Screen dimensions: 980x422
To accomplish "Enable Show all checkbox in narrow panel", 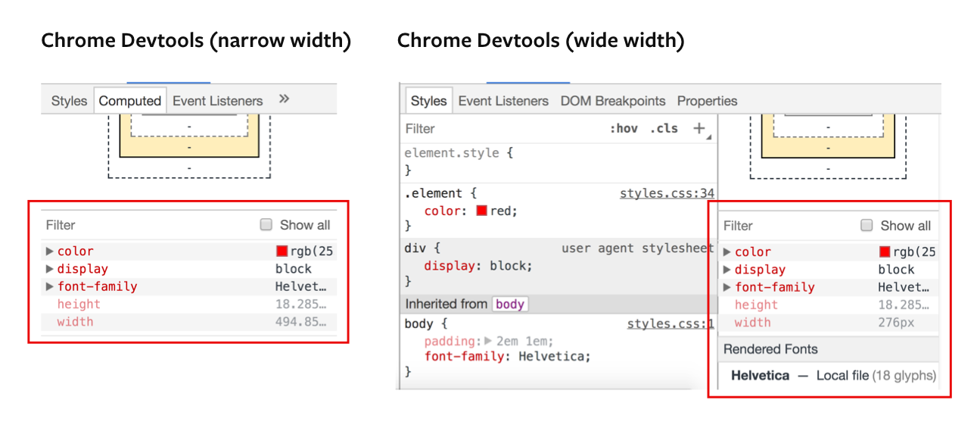I will (x=266, y=225).
